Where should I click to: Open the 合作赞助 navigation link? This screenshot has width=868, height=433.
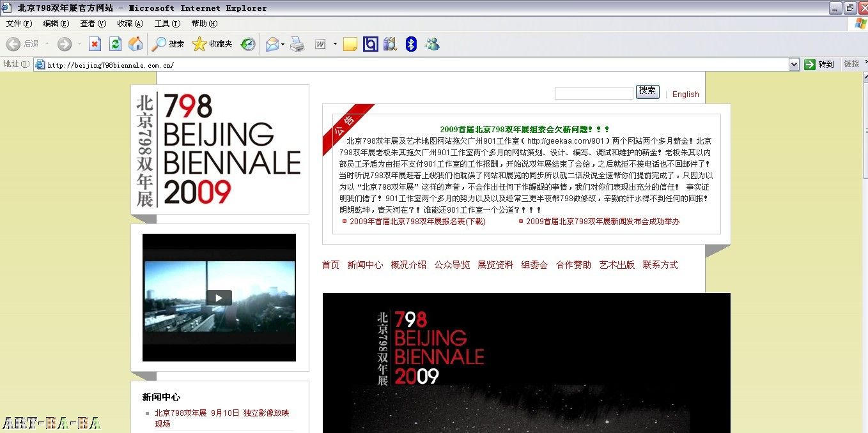pos(573,265)
